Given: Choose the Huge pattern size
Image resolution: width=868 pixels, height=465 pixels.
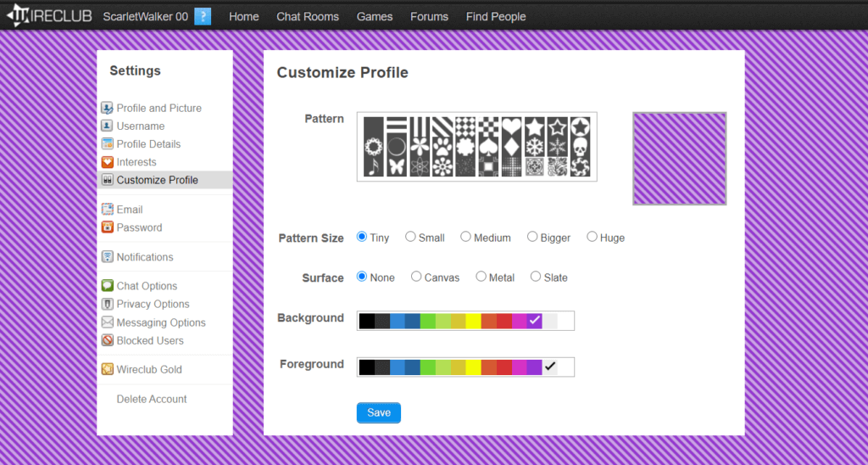Looking at the screenshot, I should pyautogui.click(x=593, y=238).
